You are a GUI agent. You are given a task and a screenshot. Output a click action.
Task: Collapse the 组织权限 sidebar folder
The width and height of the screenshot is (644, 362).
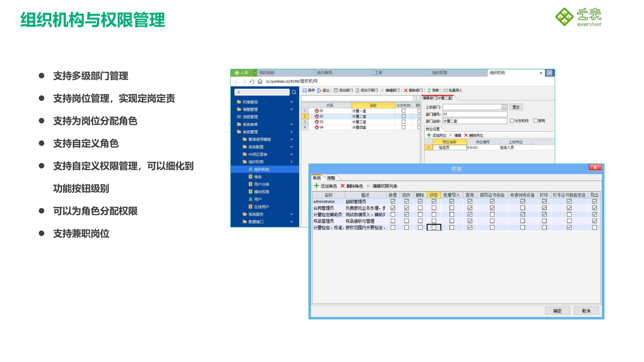point(292,162)
